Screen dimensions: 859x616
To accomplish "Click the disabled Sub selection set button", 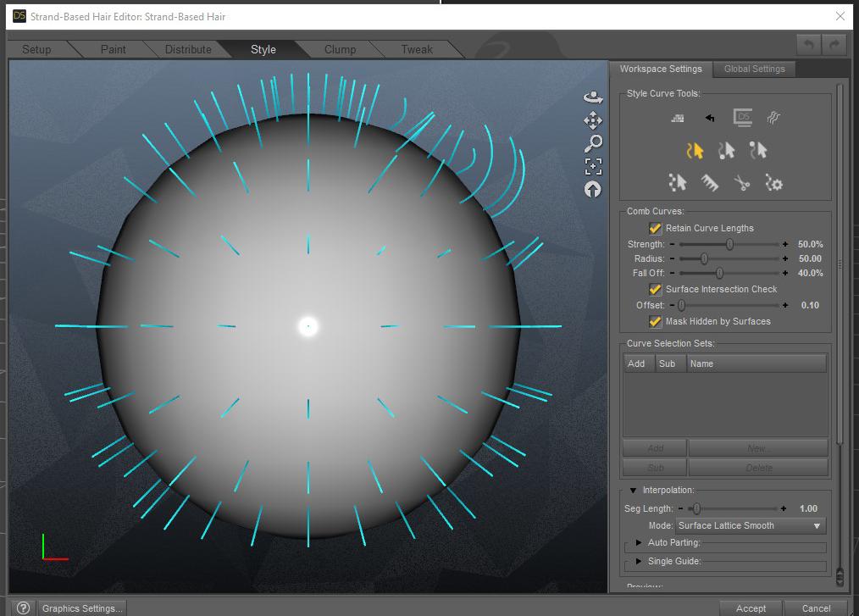I will (x=655, y=468).
